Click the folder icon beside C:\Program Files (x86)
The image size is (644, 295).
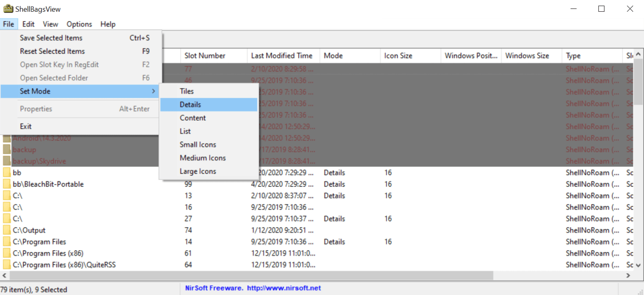(x=7, y=253)
